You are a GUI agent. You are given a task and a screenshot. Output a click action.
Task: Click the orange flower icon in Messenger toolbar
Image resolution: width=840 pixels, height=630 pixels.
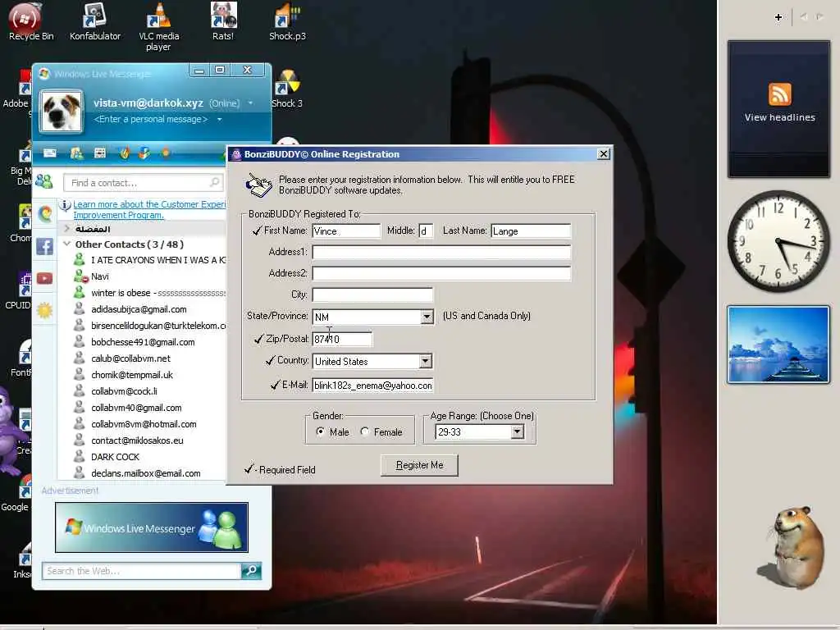[166, 153]
